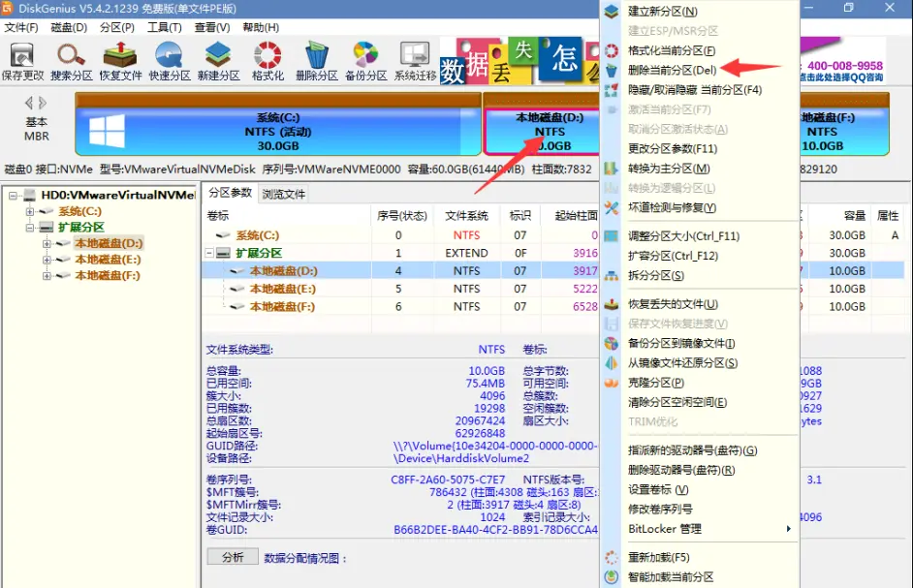
Task: Click the 分析 button
Action: point(233,557)
